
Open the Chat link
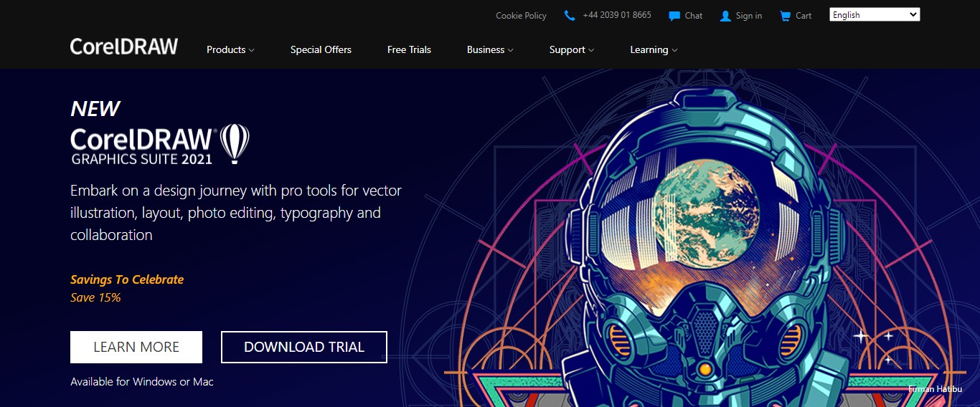[x=694, y=16]
